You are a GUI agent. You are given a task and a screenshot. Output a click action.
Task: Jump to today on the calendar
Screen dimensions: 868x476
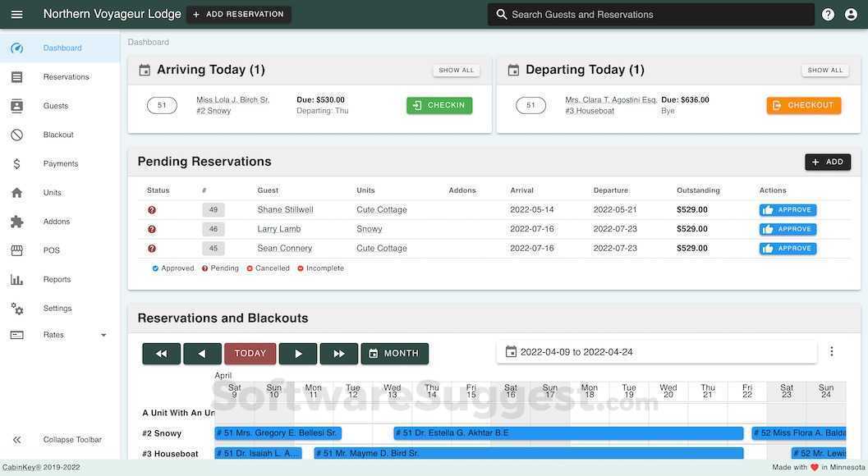pos(250,353)
